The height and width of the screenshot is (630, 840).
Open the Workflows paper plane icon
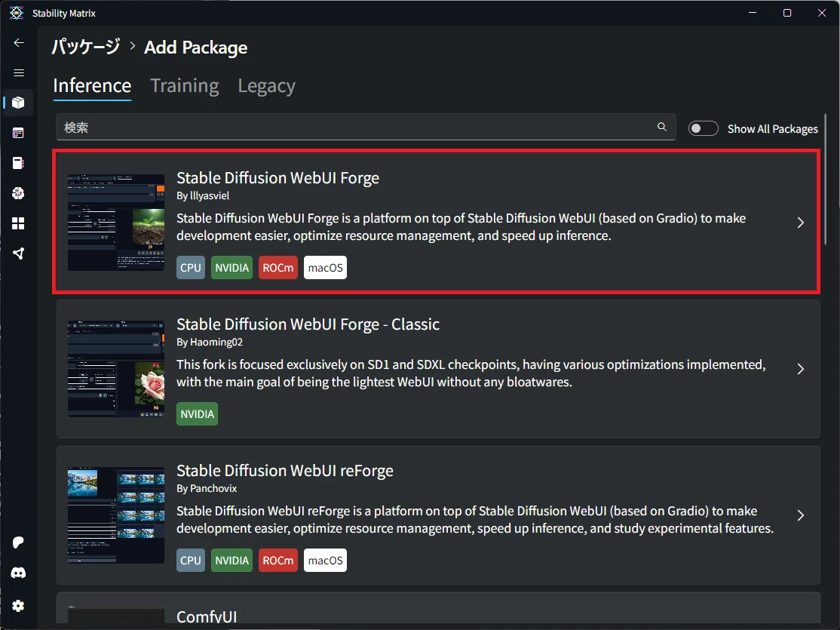pyautogui.click(x=18, y=254)
